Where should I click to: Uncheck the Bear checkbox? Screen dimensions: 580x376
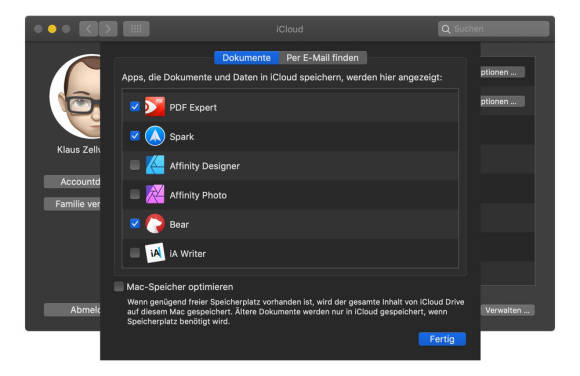tap(135, 224)
